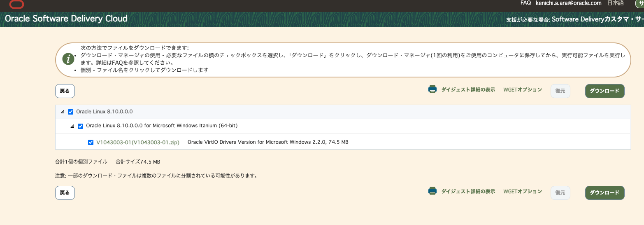Click Oracle VirtIO Drivers Version description text

coord(268,142)
